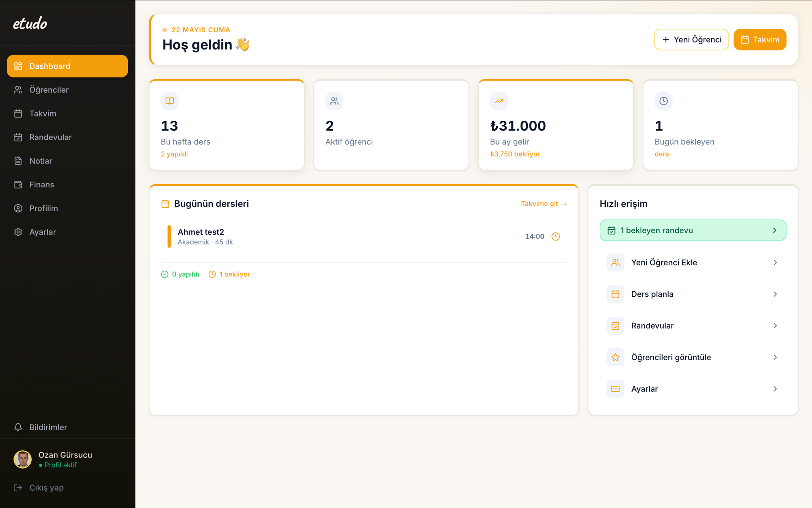Click the Randevular calendar-check icon in sidebar
The width and height of the screenshot is (812, 508).
click(x=18, y=137)
